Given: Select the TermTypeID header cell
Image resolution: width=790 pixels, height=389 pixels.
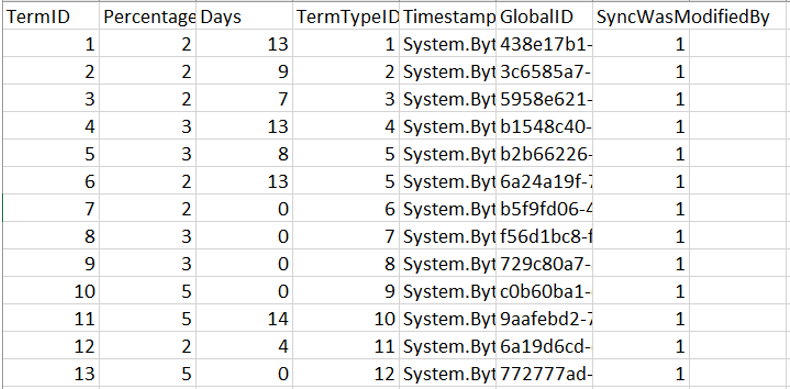Looking at the screenshot, I should 346,17.
